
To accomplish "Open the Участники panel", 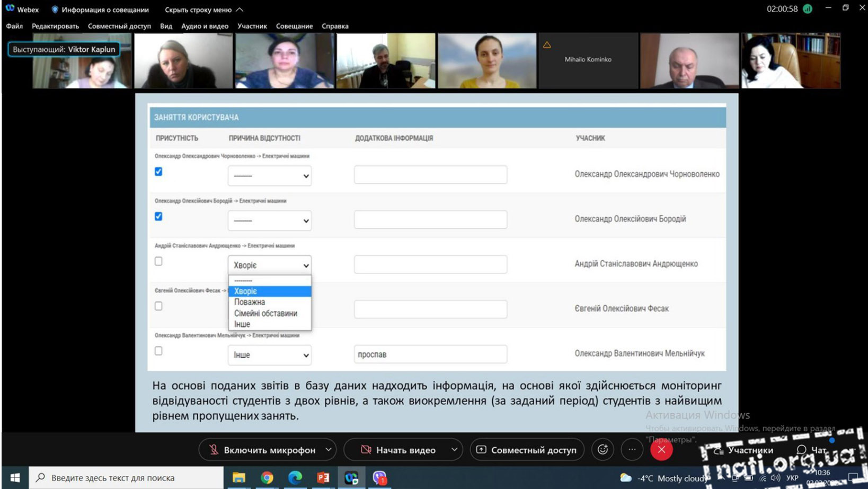I will click(x=743, y=450).
